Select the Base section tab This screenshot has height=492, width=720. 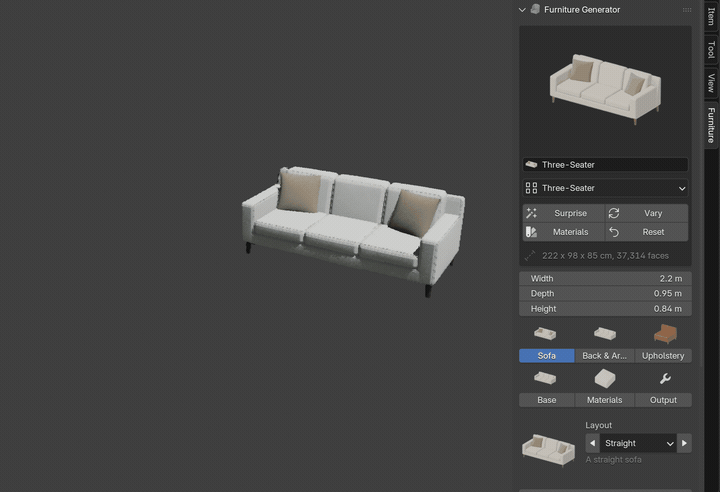coord(546,400)
